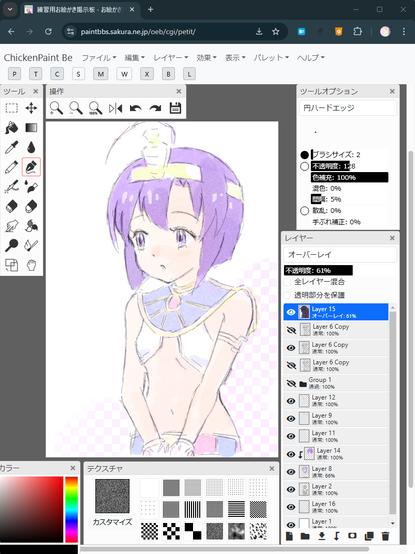Select the hand pan canvas tool

[x=31, y=265]
